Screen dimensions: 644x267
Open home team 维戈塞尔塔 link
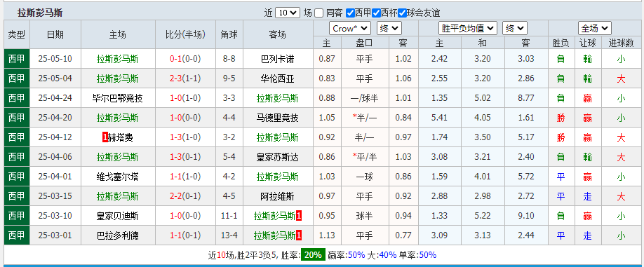(117, 177)
